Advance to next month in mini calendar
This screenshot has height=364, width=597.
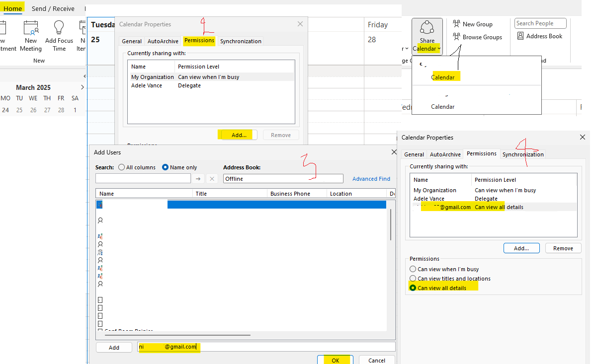click(x=83, y=87)
